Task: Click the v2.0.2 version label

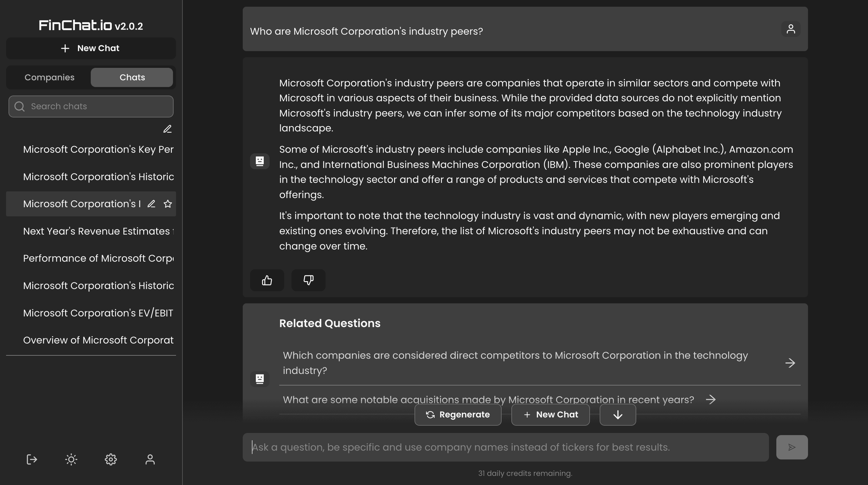Action: click(129, 26)
